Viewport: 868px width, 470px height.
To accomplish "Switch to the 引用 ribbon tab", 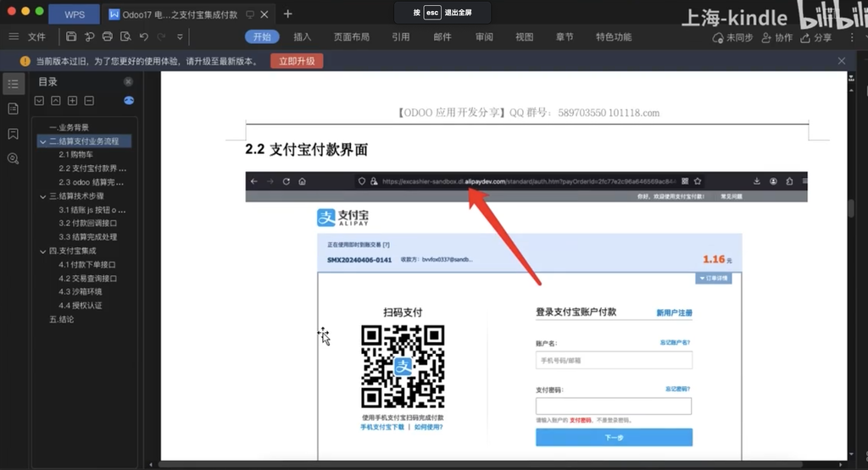I will 401,37.
